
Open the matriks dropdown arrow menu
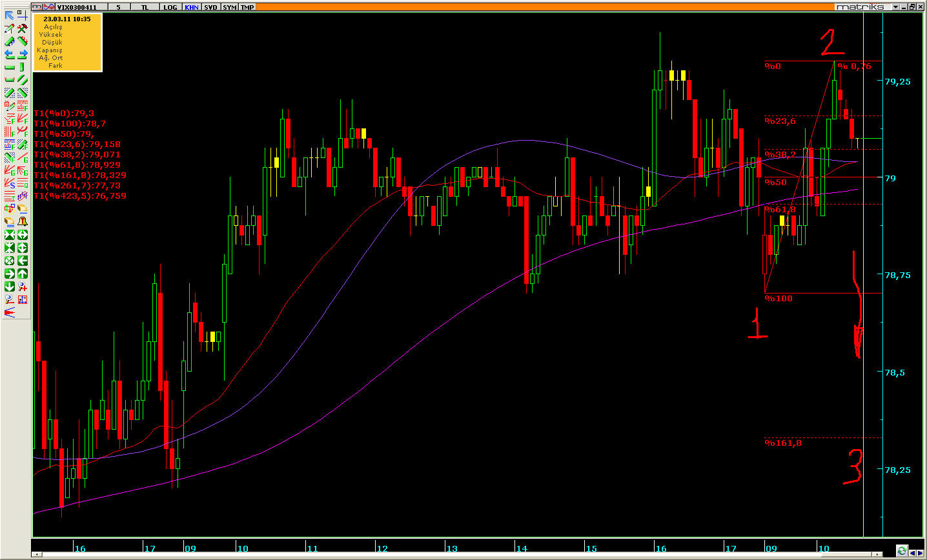[896, 6]
